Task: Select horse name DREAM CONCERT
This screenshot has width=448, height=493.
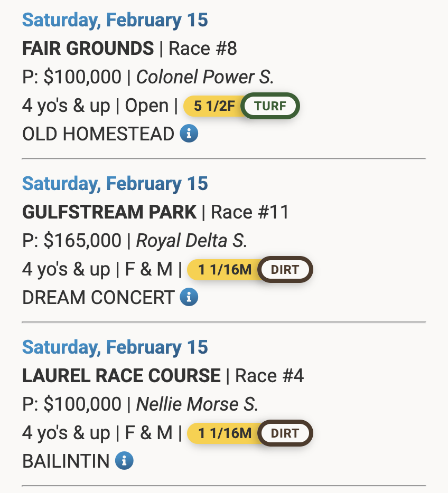Action: point(98,298)
